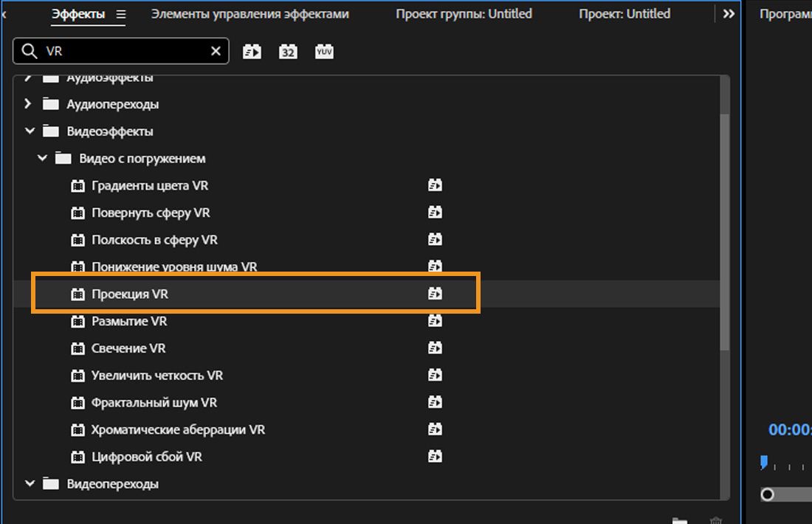Click effect icon beside Проекция VR
The image size is (812, 524).
coord(78,294)
